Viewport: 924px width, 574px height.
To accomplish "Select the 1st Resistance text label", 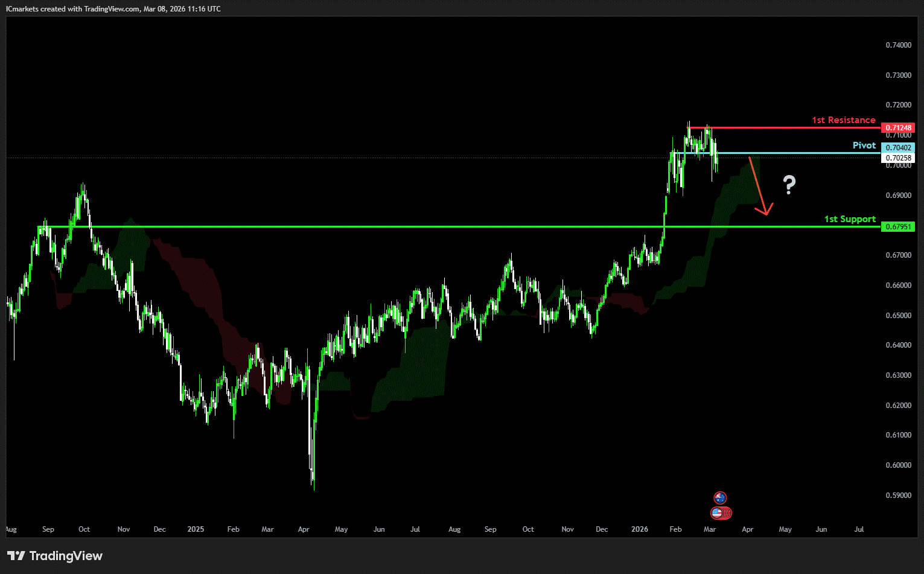I will [x=843, y=120].
